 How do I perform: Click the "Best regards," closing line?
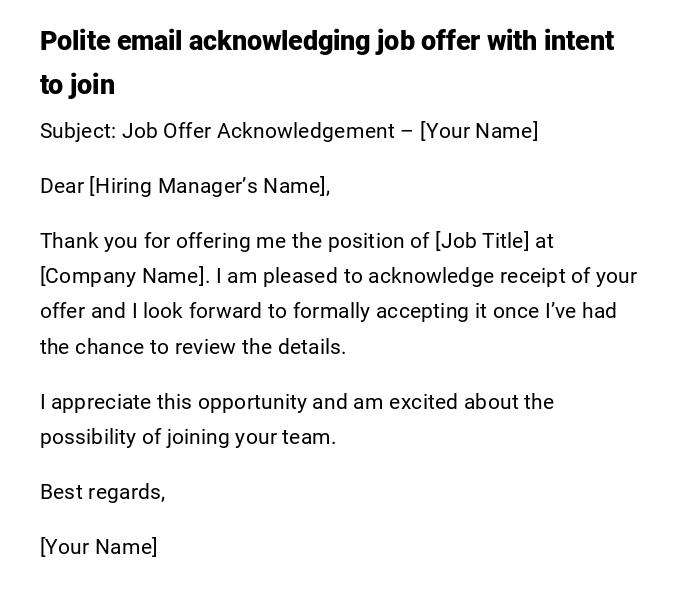click(x=102, y=492)
